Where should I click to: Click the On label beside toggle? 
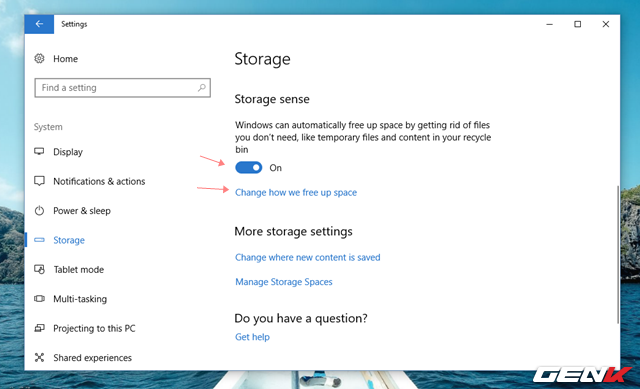tap(276, 168)
